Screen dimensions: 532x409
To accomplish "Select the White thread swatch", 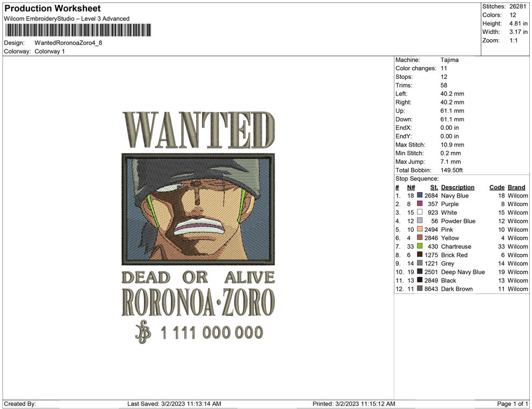I will click(420, 213).
